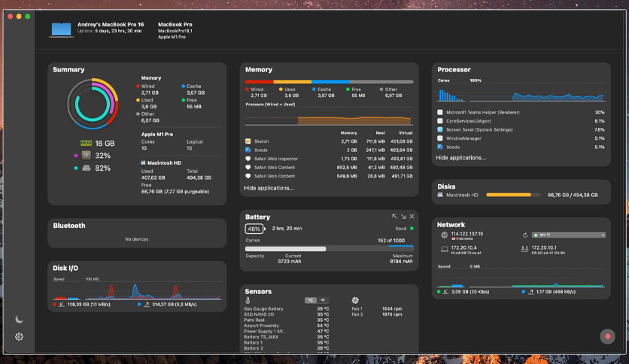Click the memory pressure graph
This screenshot has width=629, height=364.
click(329, 117)
